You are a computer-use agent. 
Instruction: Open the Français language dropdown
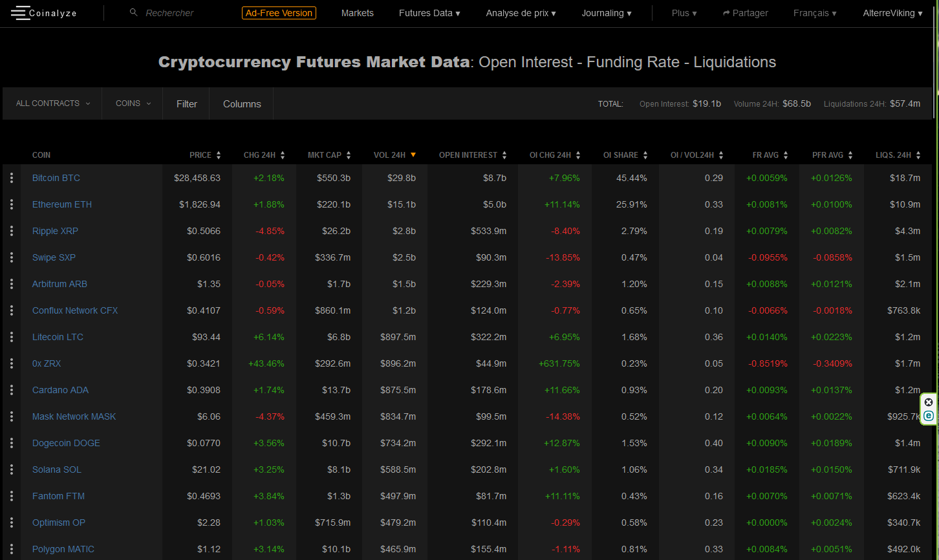pos(815,13)
